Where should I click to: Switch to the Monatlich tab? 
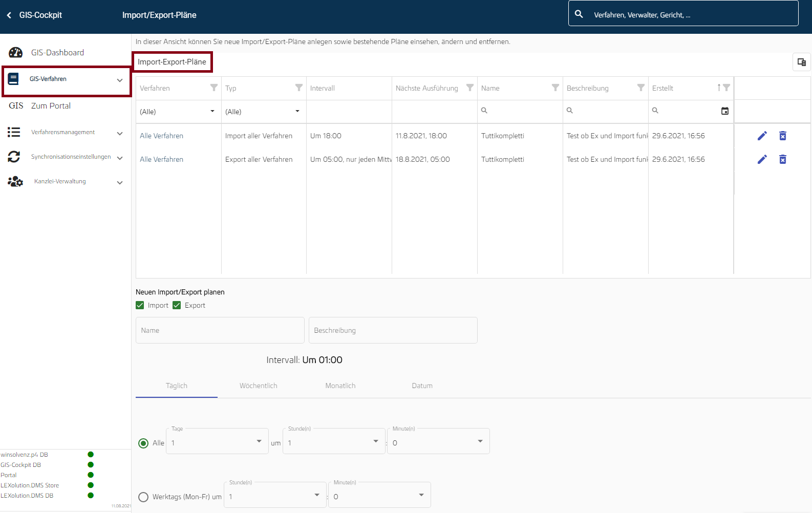340,386
